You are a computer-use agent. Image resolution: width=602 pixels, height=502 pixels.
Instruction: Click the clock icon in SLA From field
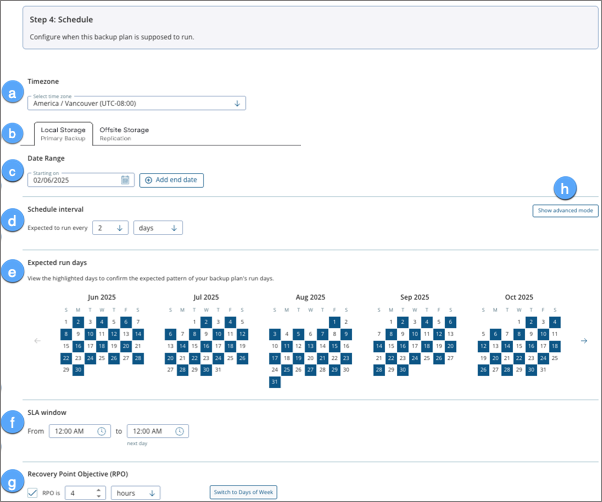102,431
